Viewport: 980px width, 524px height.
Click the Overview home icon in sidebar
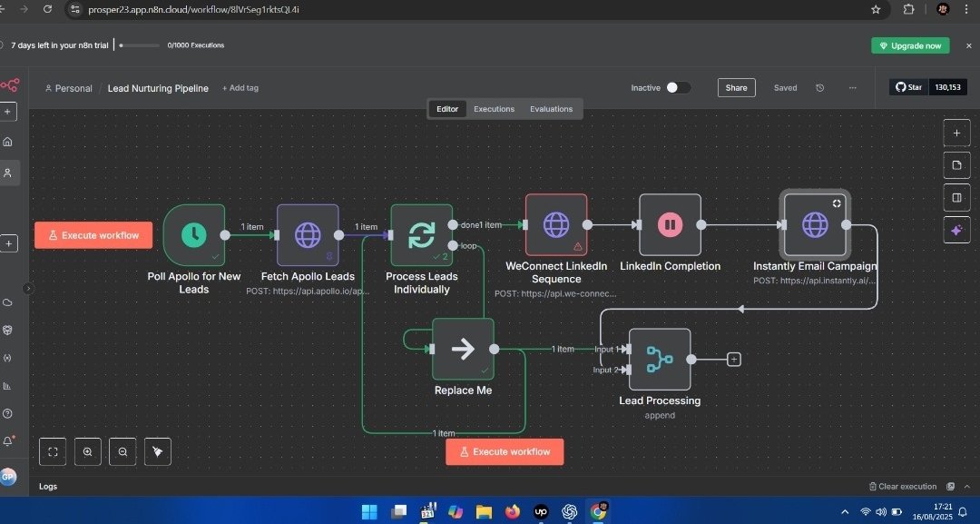[x=8, y=142]
